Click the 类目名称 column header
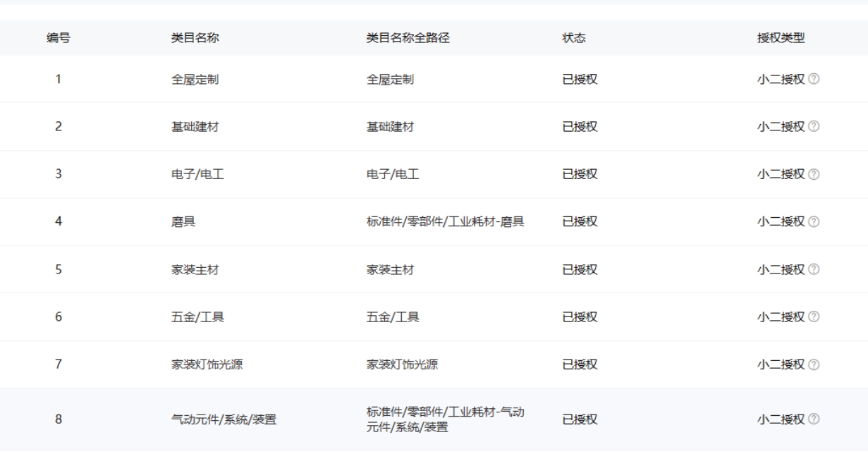This screenshot has height=473, width=868. (x=185, y=38)
